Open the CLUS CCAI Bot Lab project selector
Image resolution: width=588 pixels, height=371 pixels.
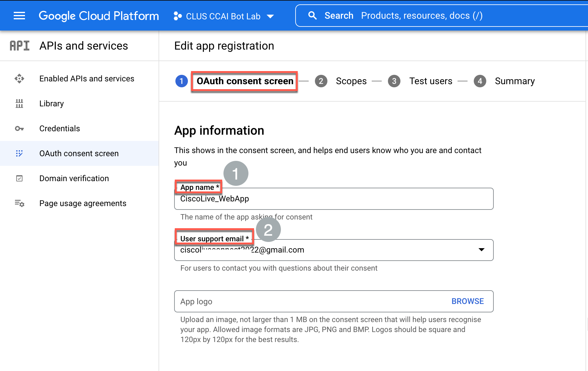(x=224, y=16)
